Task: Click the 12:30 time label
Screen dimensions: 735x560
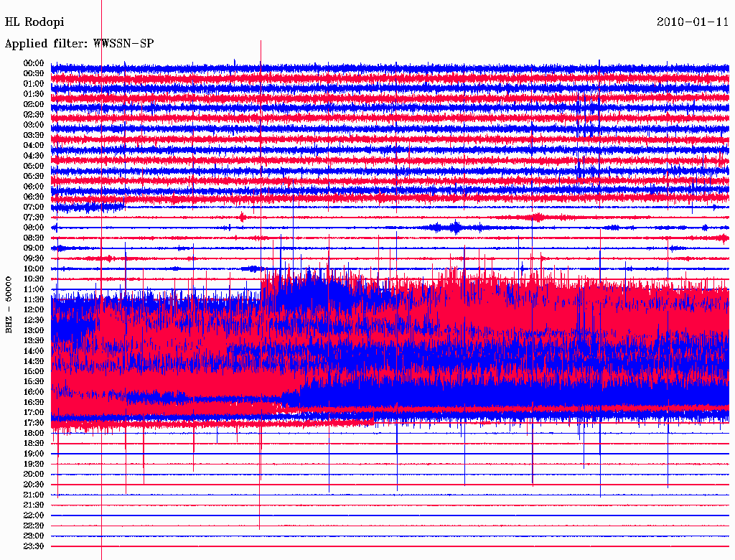Action: click(x=34, y=320)
